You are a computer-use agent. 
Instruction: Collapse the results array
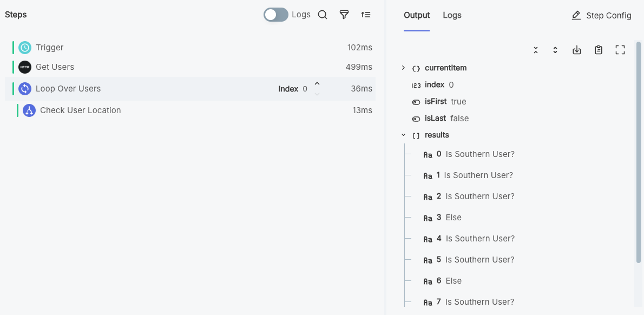(403, 135)
